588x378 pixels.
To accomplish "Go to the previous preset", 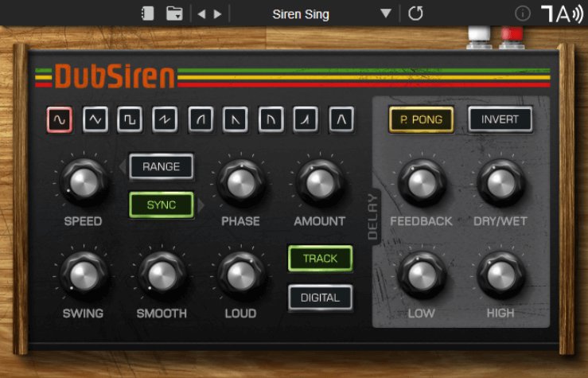I will coord(201,14).
